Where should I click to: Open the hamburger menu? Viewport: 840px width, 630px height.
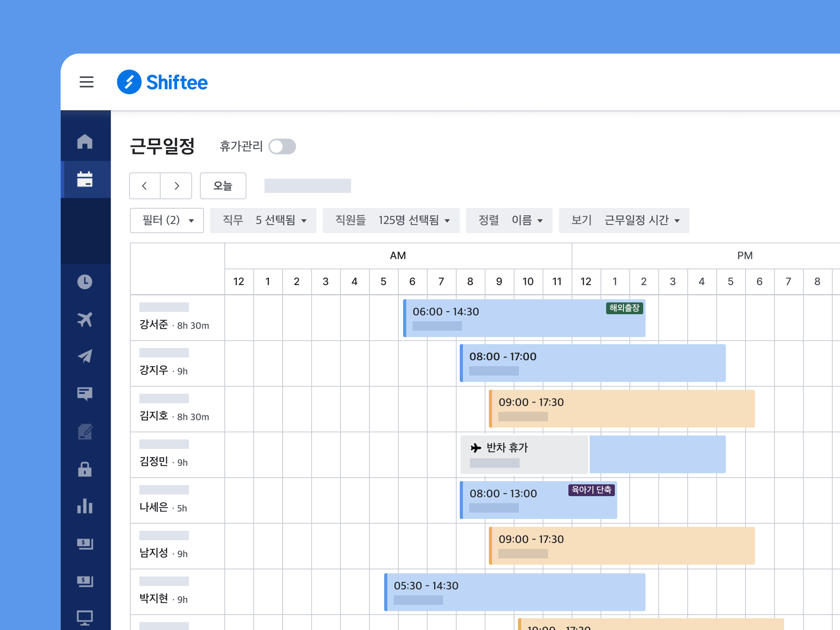point(87,82)
